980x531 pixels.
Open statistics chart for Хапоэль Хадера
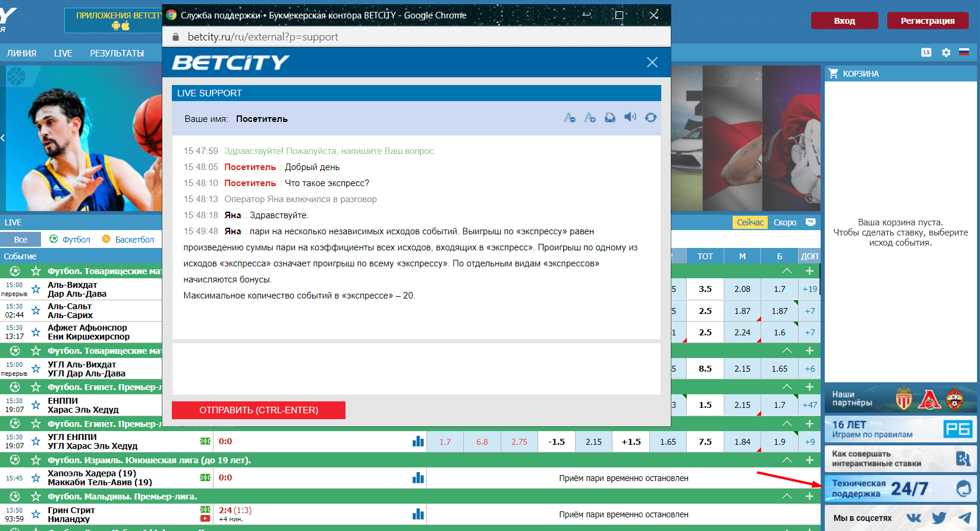(418, 477)
